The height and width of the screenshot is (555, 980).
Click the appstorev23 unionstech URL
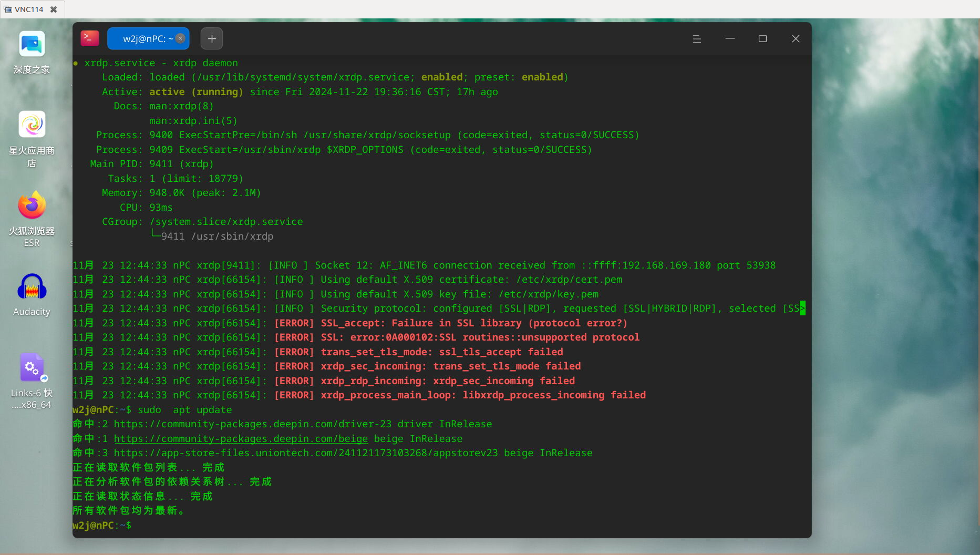[x=306, y=453]
